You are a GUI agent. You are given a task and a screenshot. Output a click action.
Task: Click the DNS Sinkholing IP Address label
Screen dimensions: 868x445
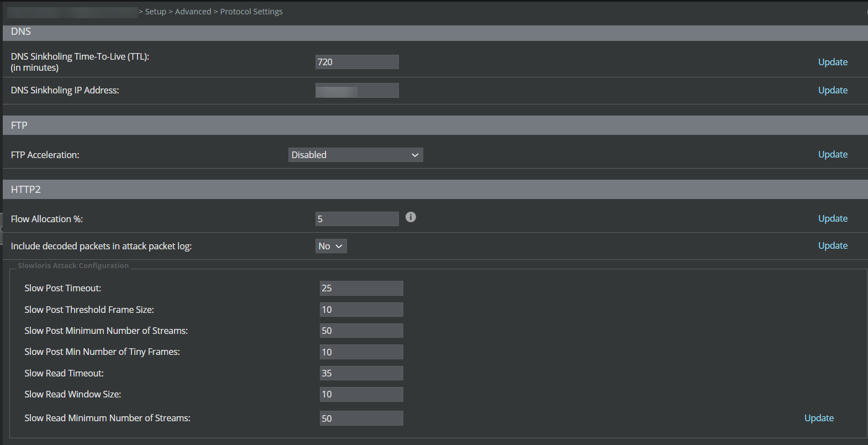click(65, 90)
